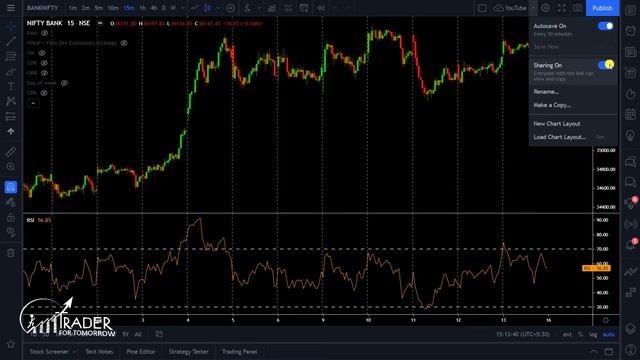Switch to the 1m timeframe
This screenshot has height=360, width=640.
[x=73, y=8]
